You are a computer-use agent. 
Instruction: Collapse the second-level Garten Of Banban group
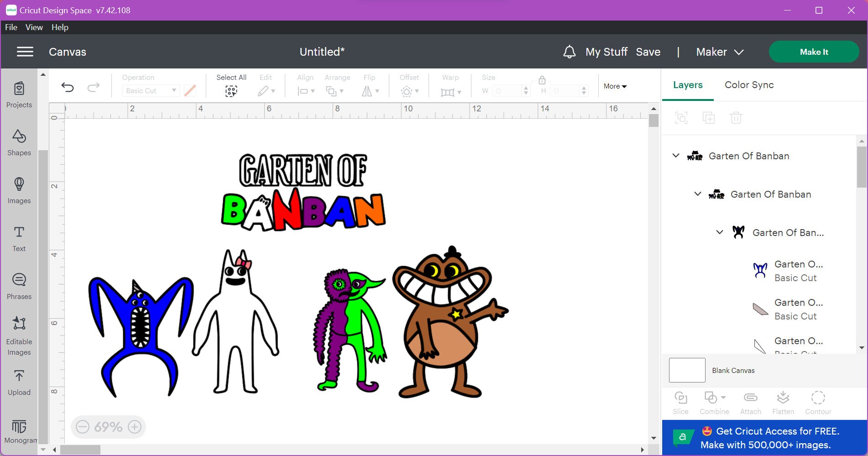(x=698, y=194)
